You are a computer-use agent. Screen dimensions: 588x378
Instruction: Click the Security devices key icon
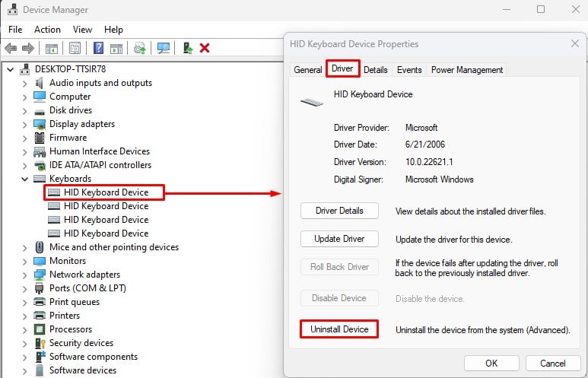click(40, 343)
